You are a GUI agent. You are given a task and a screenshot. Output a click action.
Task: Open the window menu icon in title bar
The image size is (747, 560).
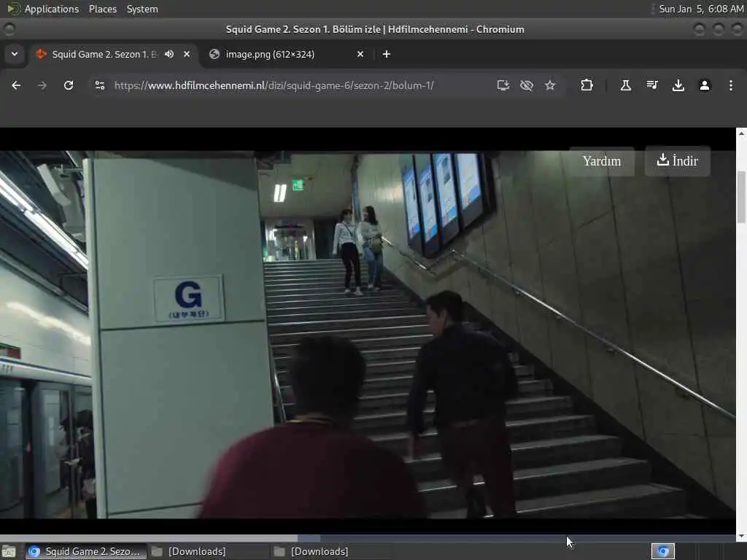[9, 29]
